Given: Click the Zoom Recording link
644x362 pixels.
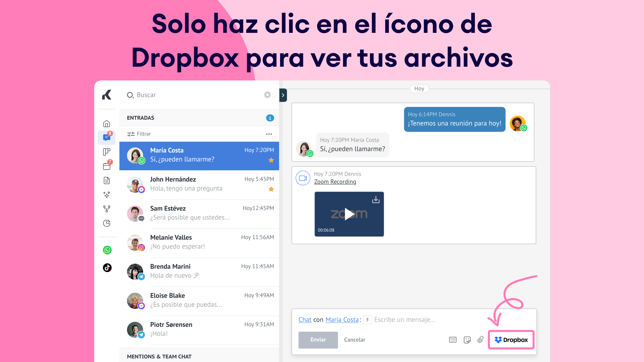Looking at the screenshot, I should (x=335, y=182).
